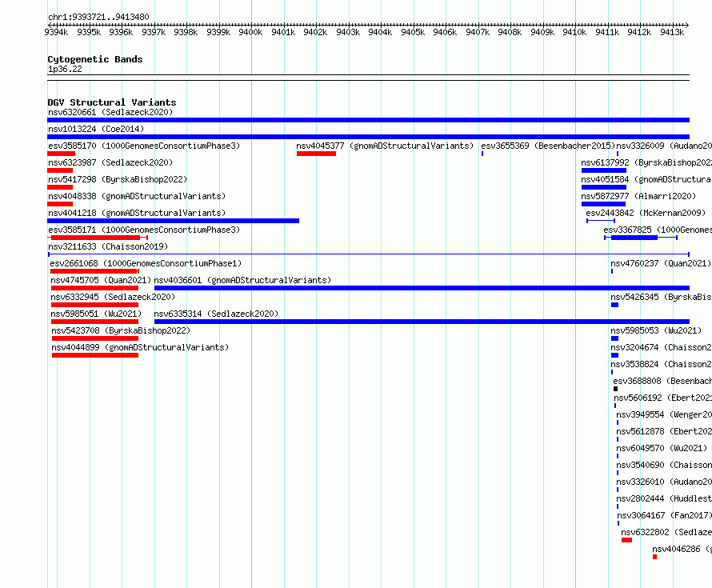This screenshot has width=712, height=588.
Task: Click the nsv6320661 (Sedlazeck2020) variant label
Action: click(110, 112)
